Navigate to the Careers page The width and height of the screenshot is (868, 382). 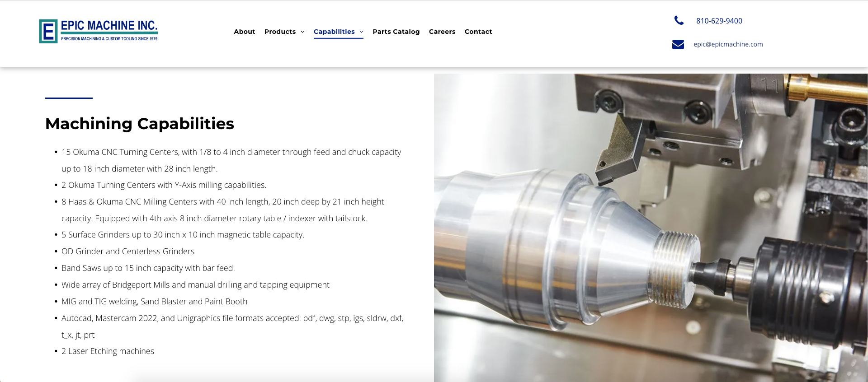tap(442, 32)
